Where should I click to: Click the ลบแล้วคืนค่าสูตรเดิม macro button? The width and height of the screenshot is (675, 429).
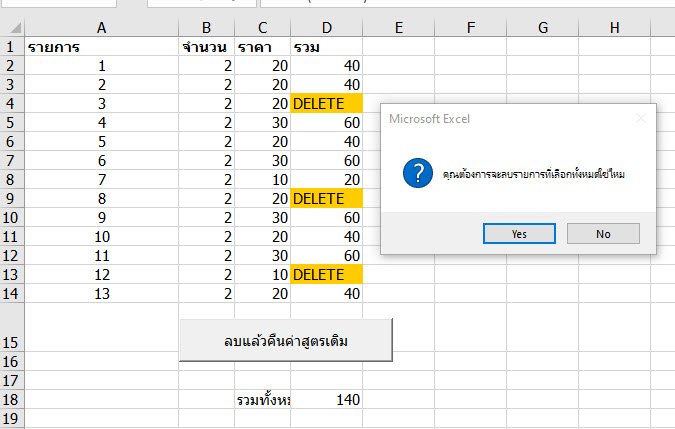(x=286, y=340)
